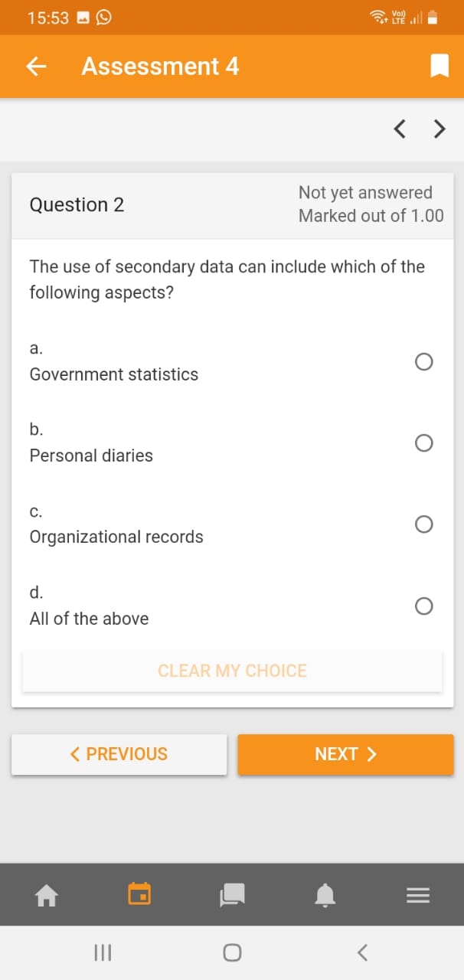This screenshot has width=464, height=980.
Task: Tap the right chevron to view next question
Action: 439,129
